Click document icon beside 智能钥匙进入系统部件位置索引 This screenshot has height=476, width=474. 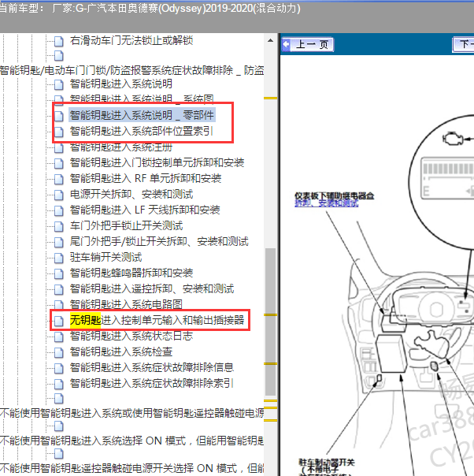click(x=59, y=132)
